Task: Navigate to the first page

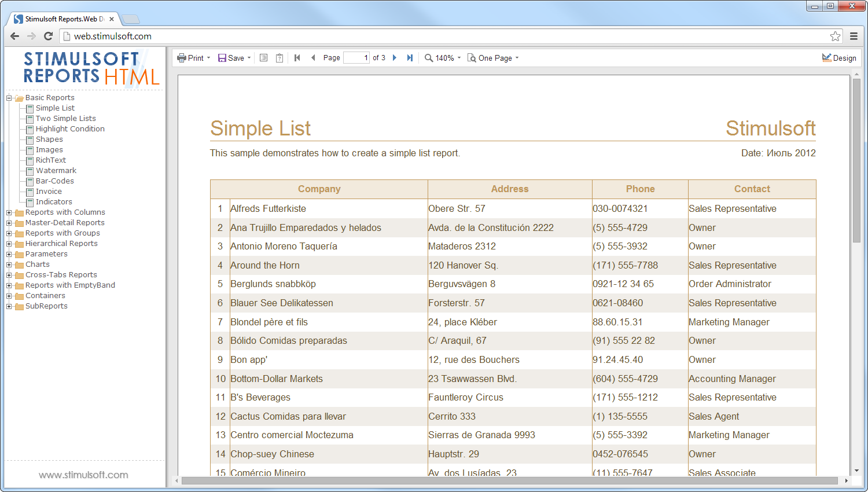Action: point(297,57)
